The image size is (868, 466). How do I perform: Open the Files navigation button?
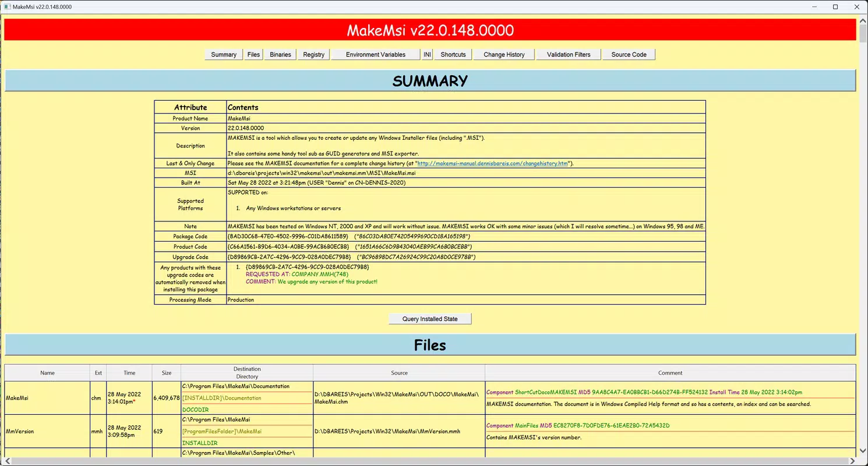253,55
